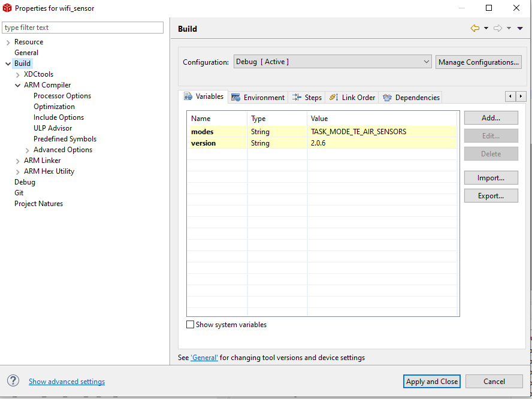The image size is (532, 399).
Task: Open the Configuration dropdown
Action: (332, 62)
